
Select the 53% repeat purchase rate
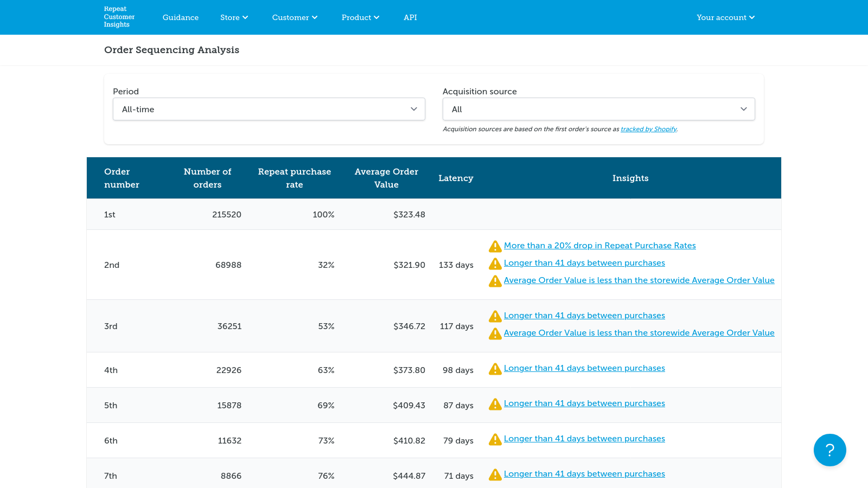tap(326, 326)
